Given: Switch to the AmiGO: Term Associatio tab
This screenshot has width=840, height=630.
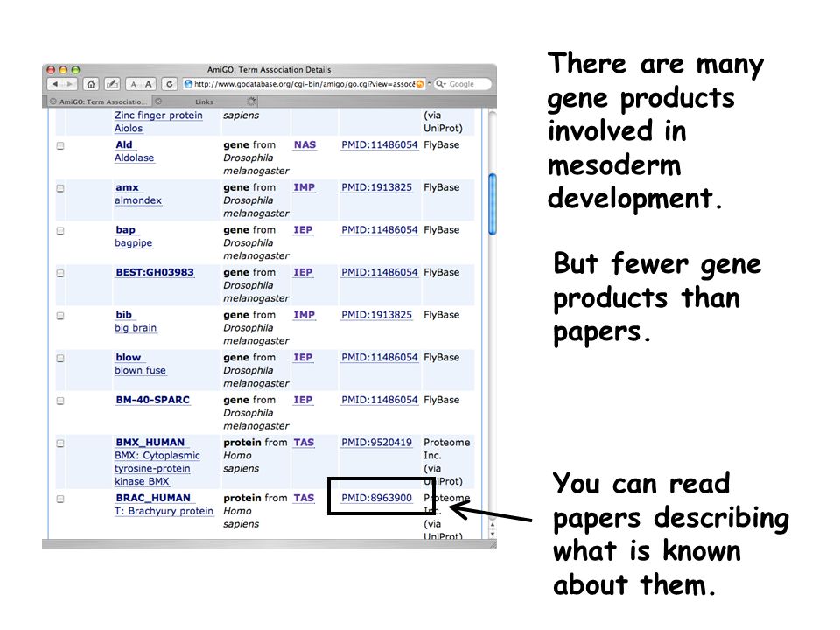Looking at the screenshot, I should (x=100, y=101).
